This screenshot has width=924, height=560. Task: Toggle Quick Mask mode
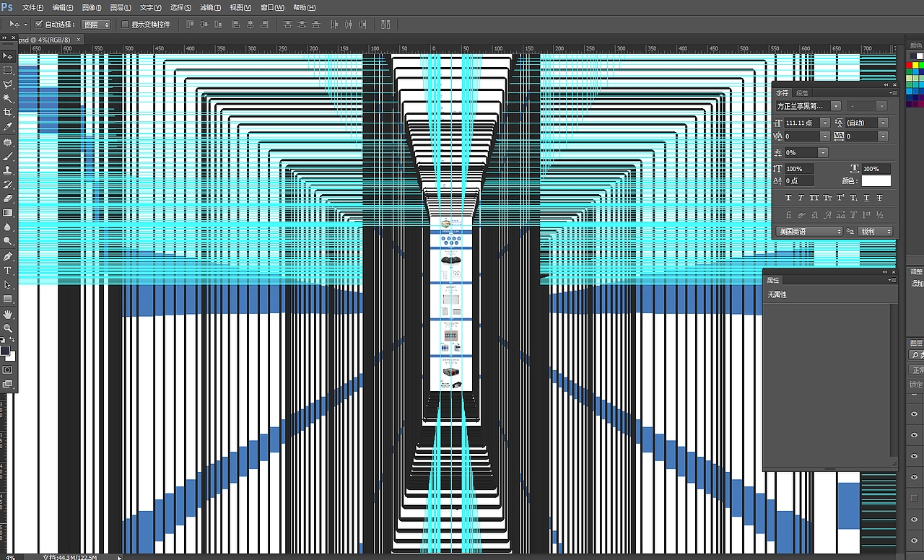tap(8, 369)
